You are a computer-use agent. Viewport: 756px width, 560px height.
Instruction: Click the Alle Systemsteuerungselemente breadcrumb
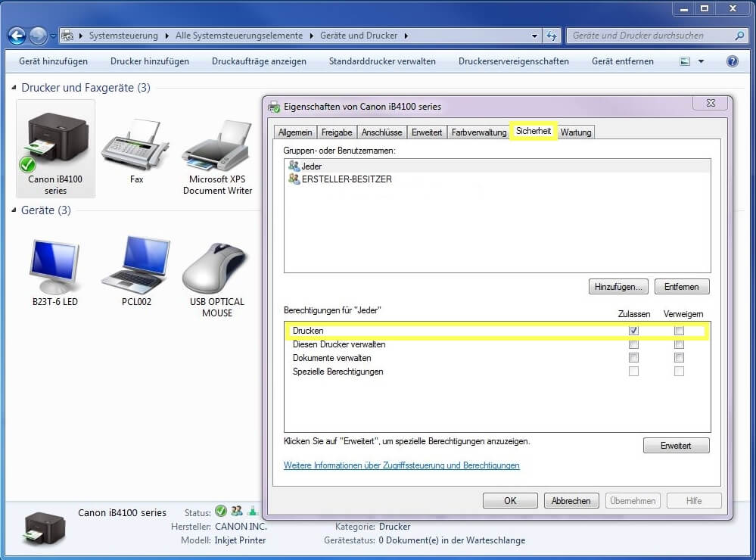(239, 36)
